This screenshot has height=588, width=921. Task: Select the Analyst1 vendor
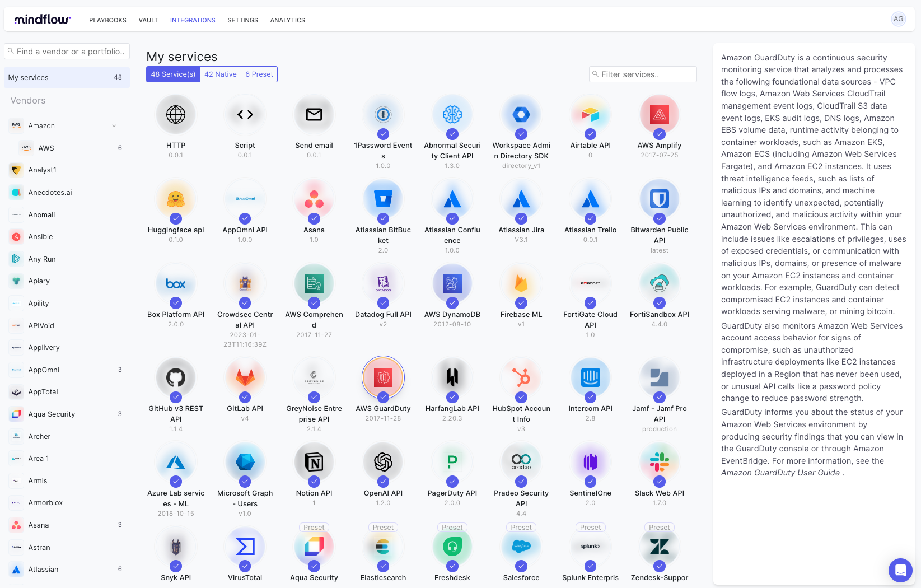[67, 170]
